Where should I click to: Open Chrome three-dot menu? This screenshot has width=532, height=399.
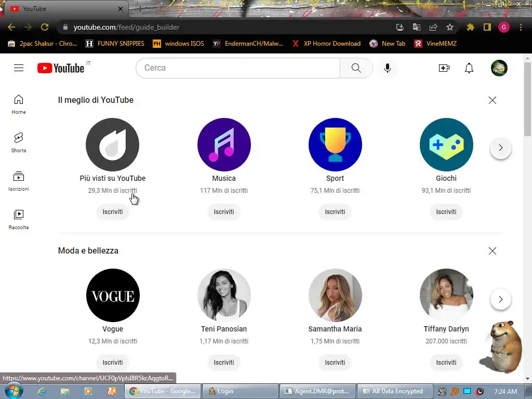tap(521, 27)
